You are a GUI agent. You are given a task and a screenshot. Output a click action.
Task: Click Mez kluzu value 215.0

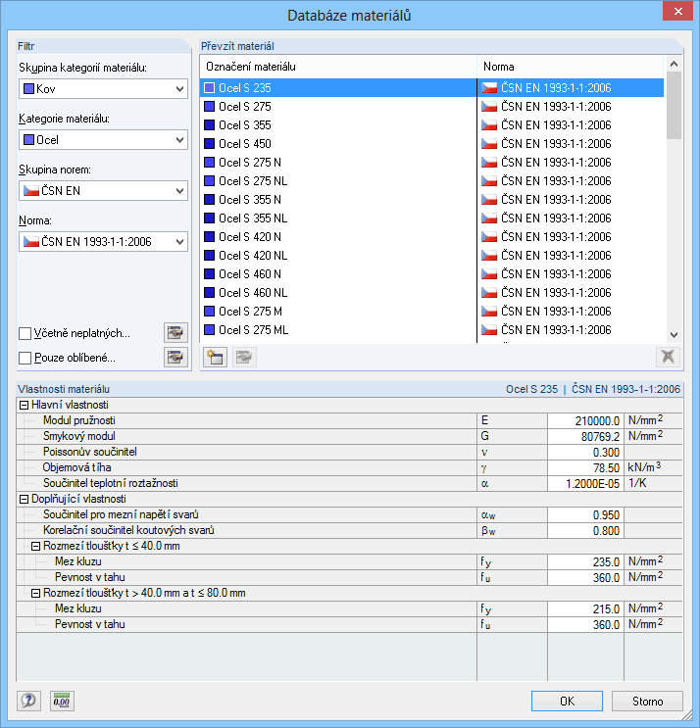click(x=585, y=609)
